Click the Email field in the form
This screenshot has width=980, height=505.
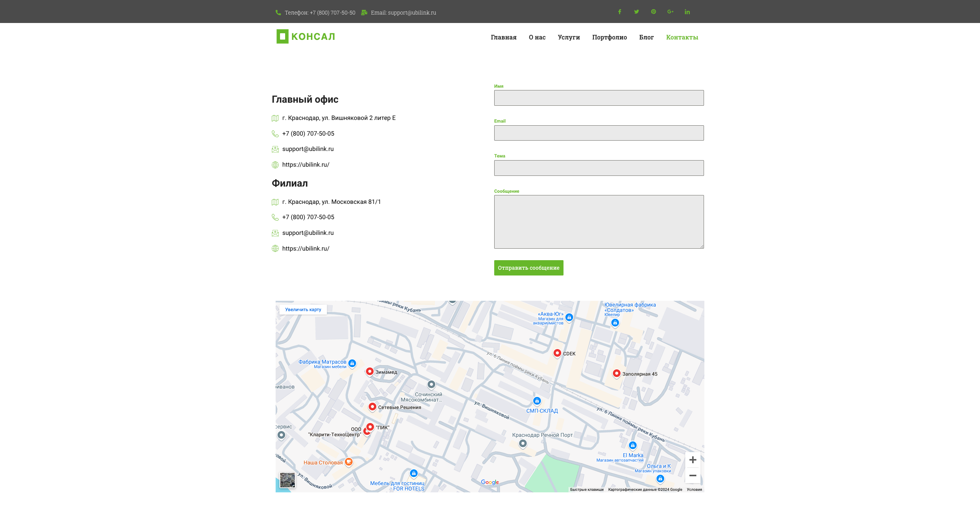(x=599, y=133)
